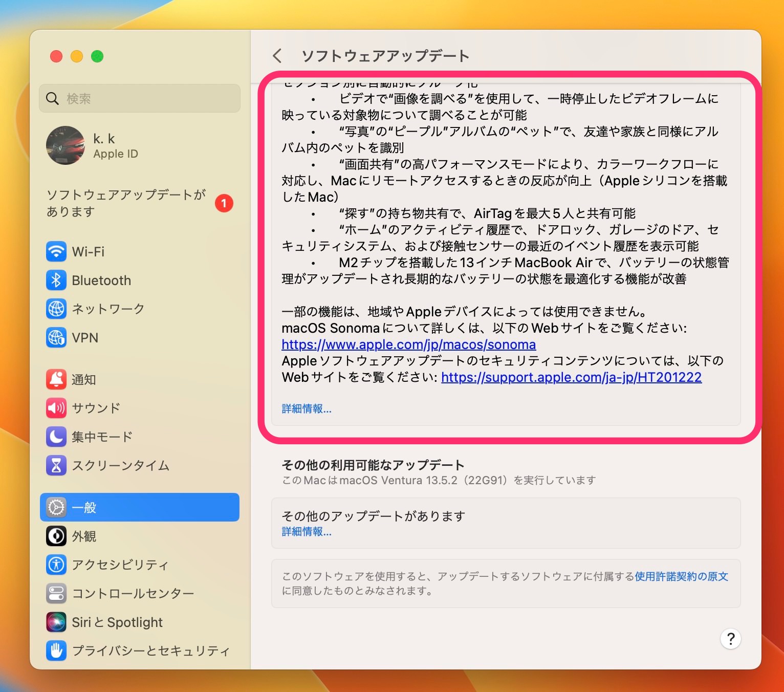Click the プライバシーとセキュリティ hand icon
The image size is (784, 692).
56,651
